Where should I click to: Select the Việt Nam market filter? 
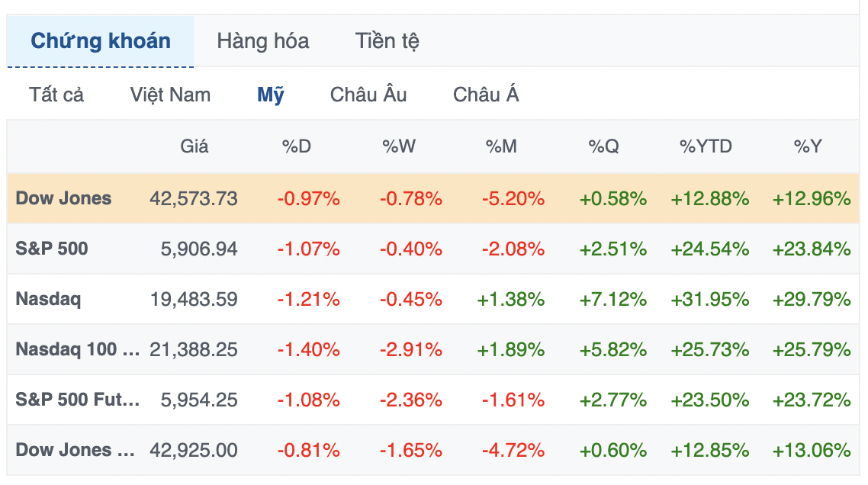click(170, 95)
